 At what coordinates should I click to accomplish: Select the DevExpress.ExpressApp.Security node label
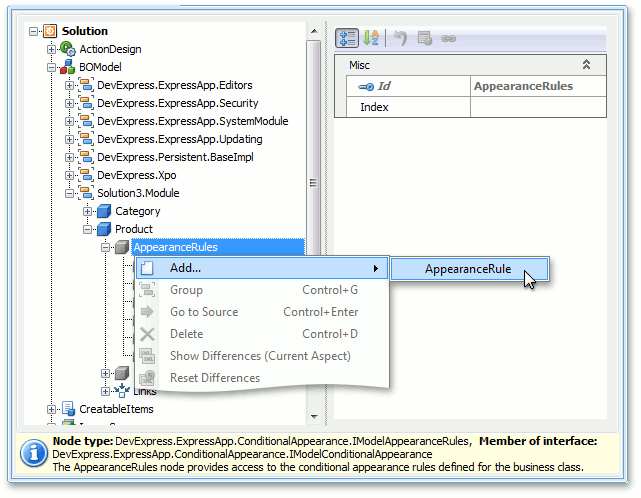click(177, 103)
